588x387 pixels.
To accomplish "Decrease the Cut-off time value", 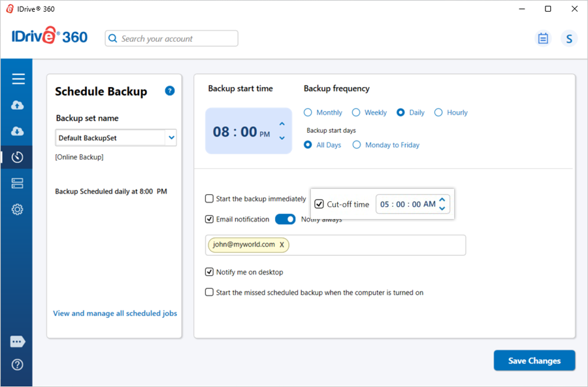I will [442, 209].
